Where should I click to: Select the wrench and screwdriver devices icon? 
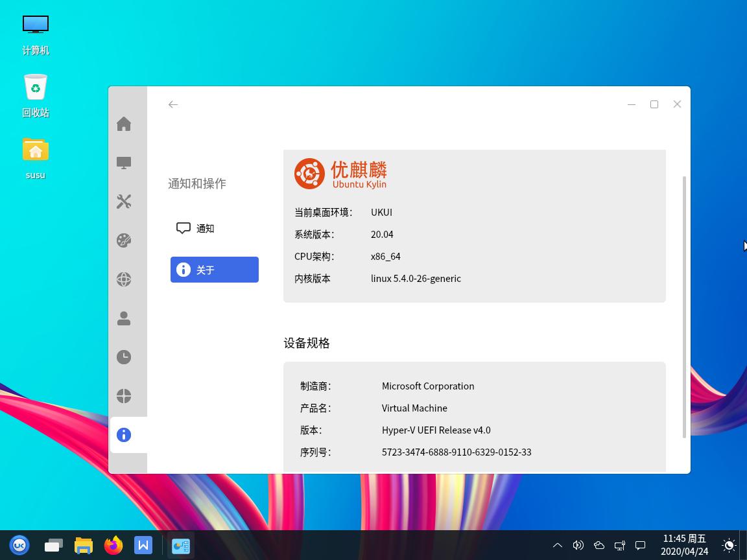pos(124,202)
